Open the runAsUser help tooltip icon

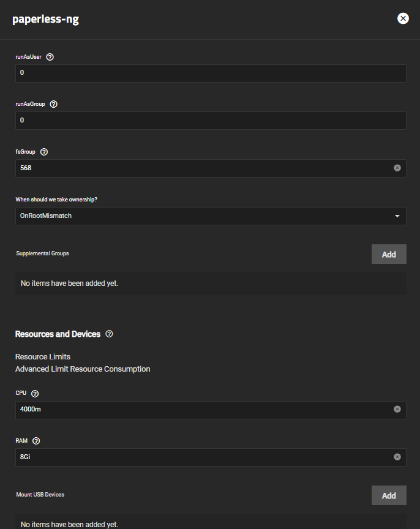(50, 57)
